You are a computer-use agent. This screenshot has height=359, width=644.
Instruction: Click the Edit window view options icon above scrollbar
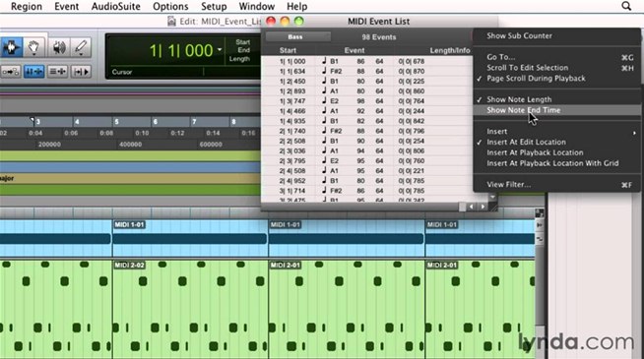pos(540,212)
